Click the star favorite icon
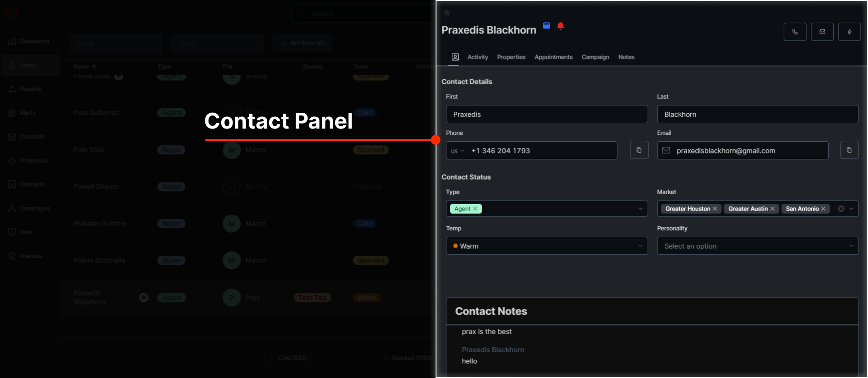This screenshot has height=378, width=868. (446, 13)
